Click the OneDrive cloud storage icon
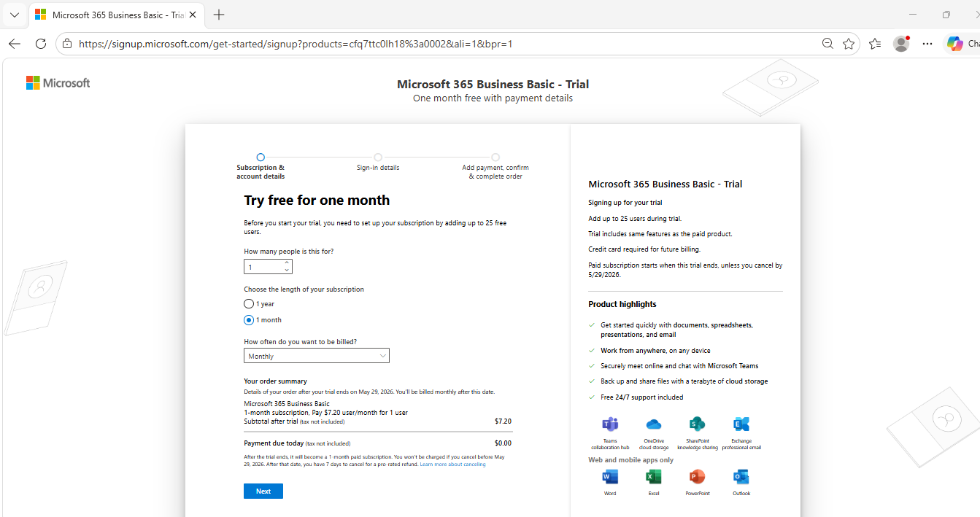Image resolution: width=980 pixels, height=517 pixels. pos(654,424)
